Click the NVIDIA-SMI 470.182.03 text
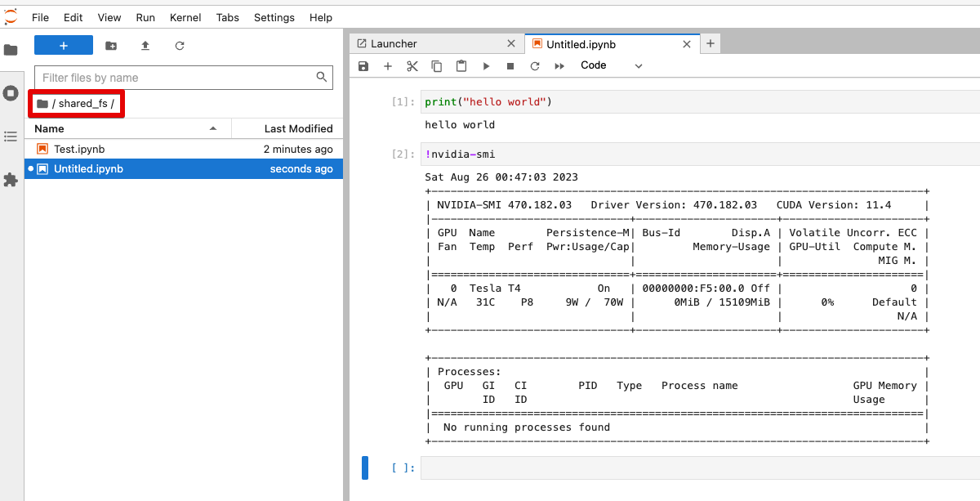 click(504, 204)
